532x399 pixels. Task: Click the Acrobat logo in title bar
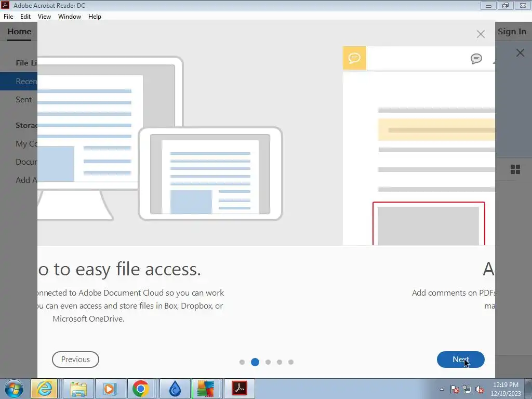(x=5, y=5)
